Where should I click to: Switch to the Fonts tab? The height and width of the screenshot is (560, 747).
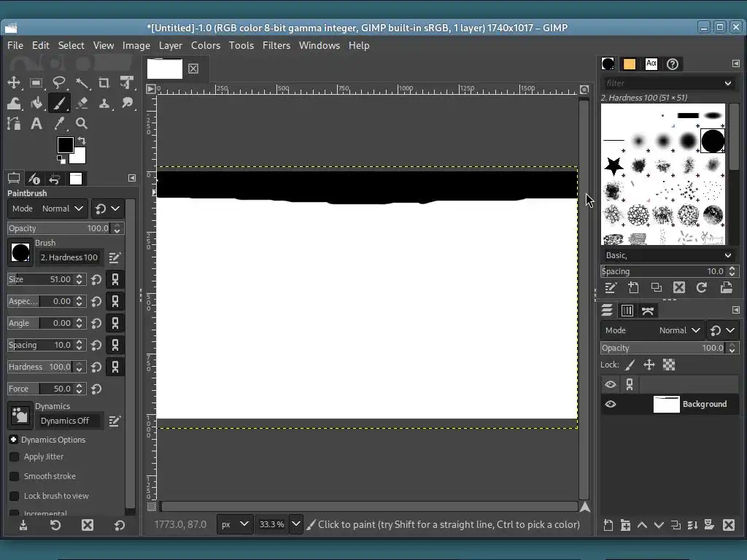[x=651, y=64]
